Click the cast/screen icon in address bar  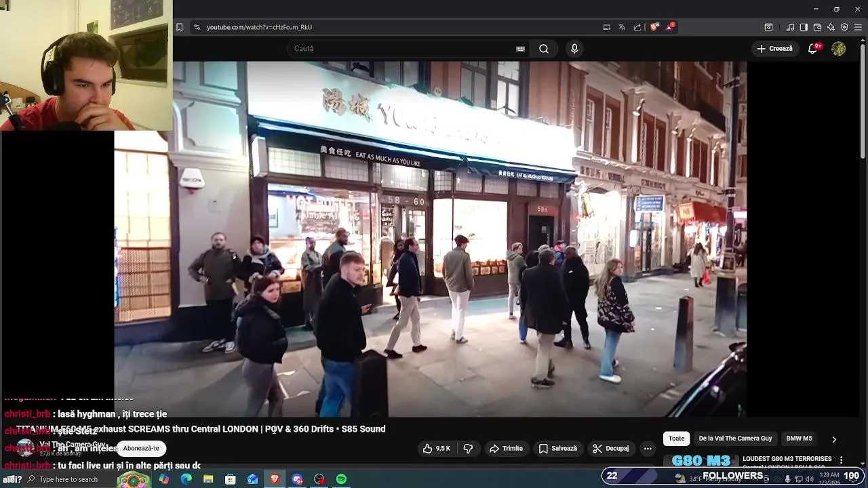pos(606,27)
